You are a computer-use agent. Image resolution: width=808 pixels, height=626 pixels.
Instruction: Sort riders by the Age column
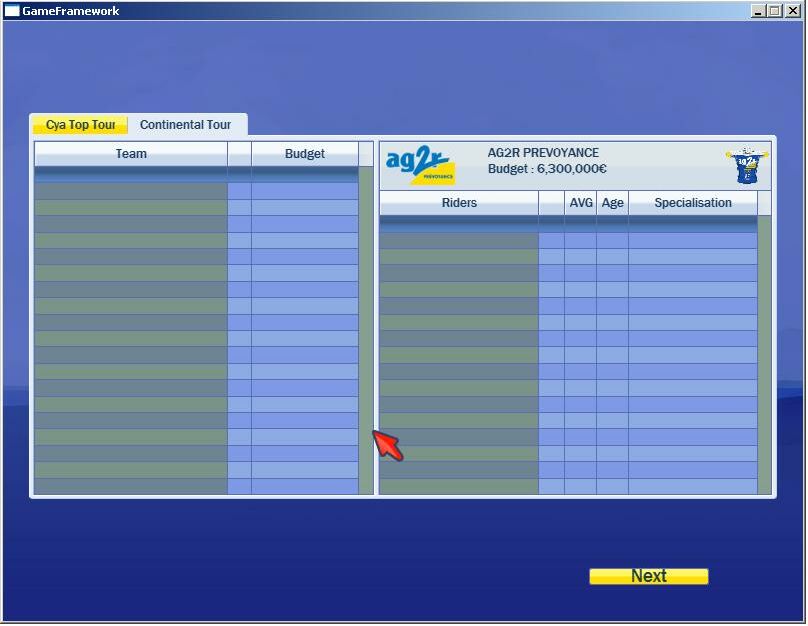[x=612, y=203]
